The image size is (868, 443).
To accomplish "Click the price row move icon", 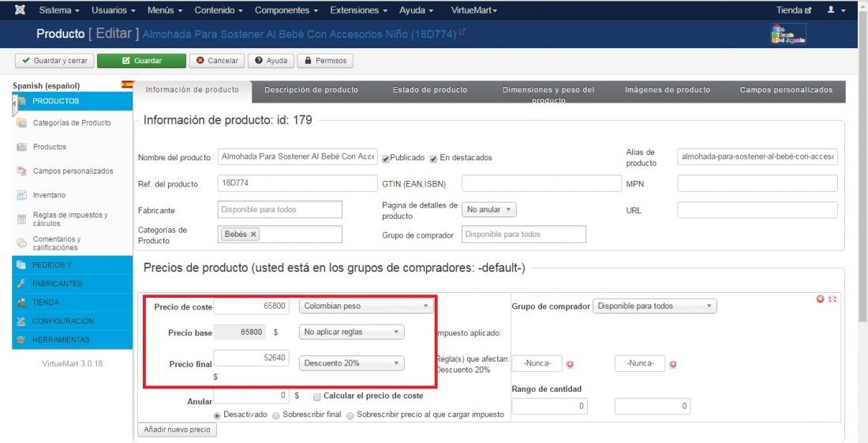I will pos(832,299).
